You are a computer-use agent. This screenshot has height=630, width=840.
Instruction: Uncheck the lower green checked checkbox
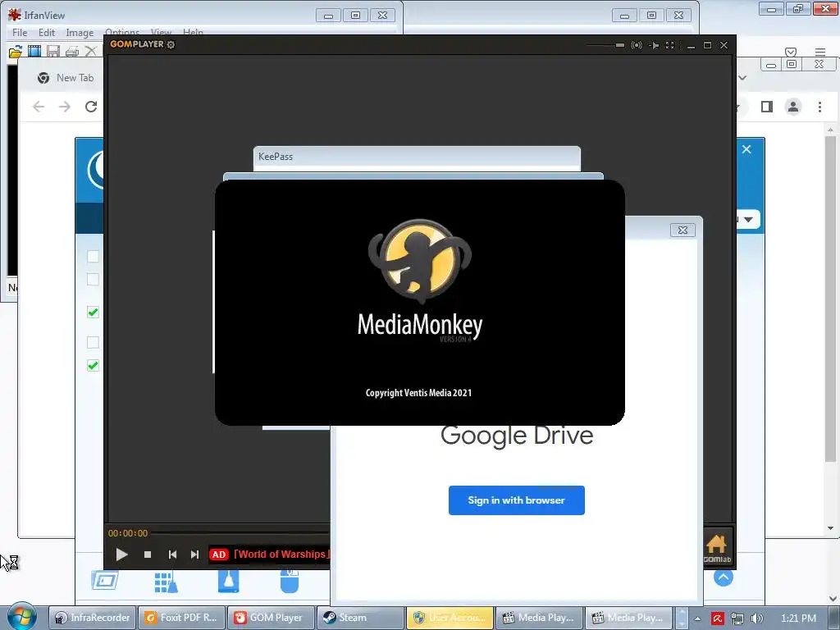93,365
